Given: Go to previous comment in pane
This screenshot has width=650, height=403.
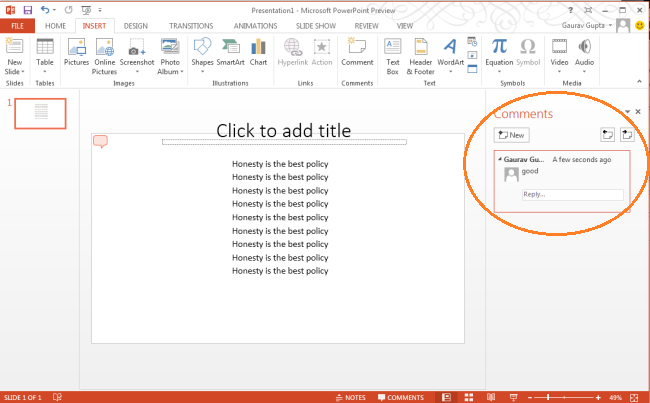Looking at the screenshot, I should [607, 134].
